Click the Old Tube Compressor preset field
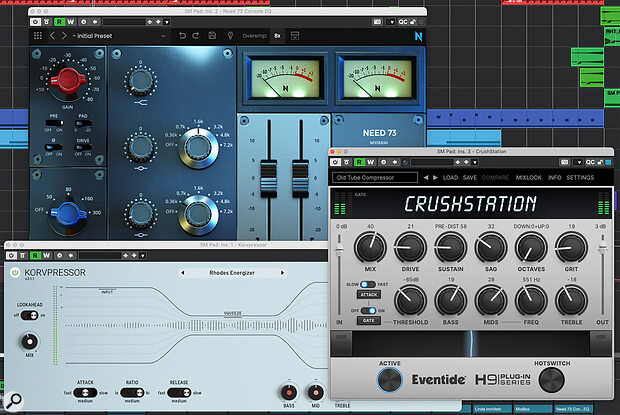 click(375, 177)
